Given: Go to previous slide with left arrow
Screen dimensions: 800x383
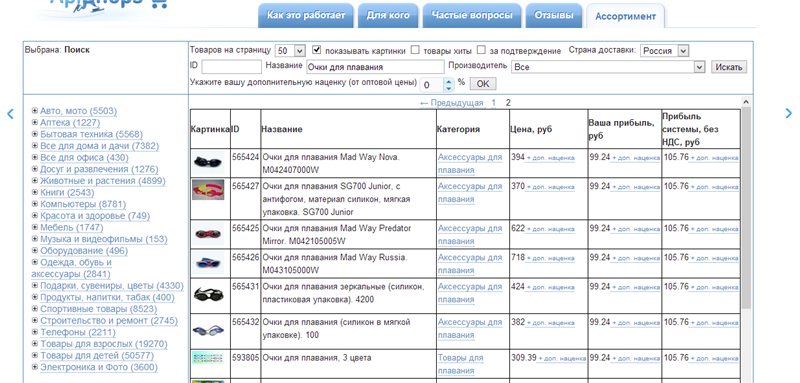Looking at the screenshot, I should pyautogui.click(x=10, y=114).
